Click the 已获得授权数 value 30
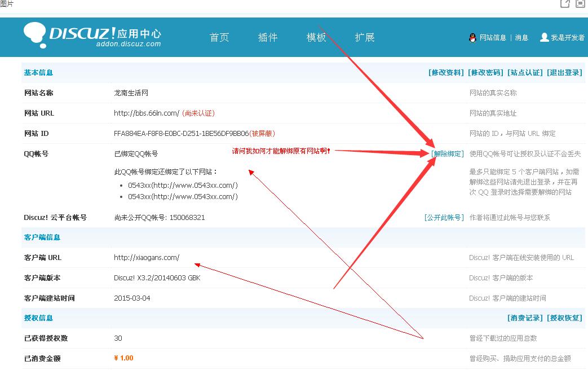588x370 pixels. click(118, 338)
